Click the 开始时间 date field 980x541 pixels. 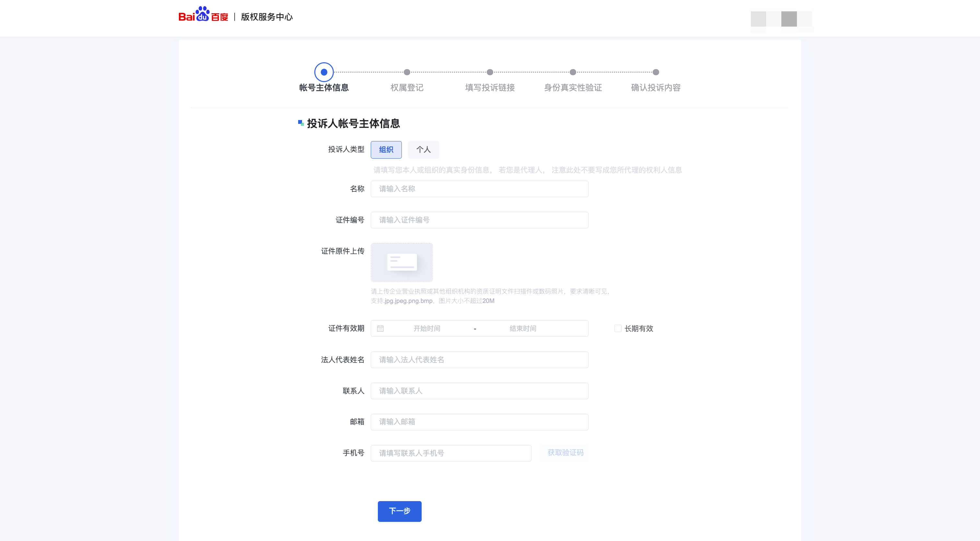click(427, 329)
